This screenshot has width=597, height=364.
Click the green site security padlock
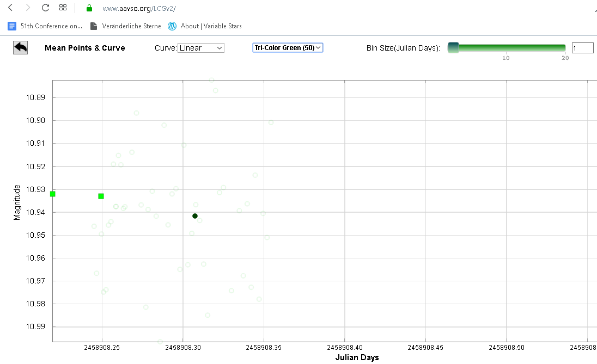pos(89,9)
